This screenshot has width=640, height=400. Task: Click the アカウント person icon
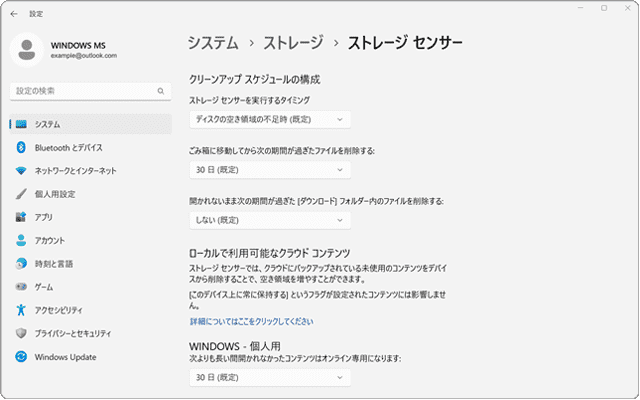21,240
